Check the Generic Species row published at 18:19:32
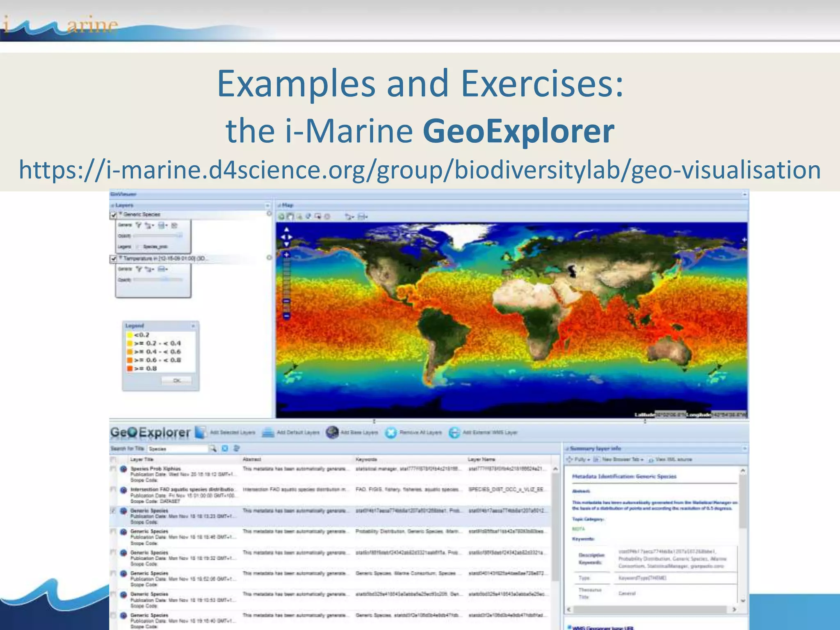Screen dimensions: 840x630 [113, 552]
